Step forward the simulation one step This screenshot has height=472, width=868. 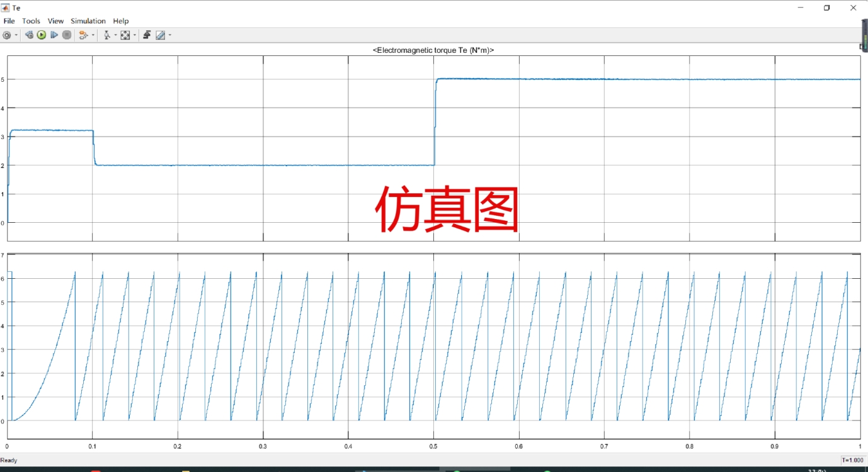[x=54, y=35]
